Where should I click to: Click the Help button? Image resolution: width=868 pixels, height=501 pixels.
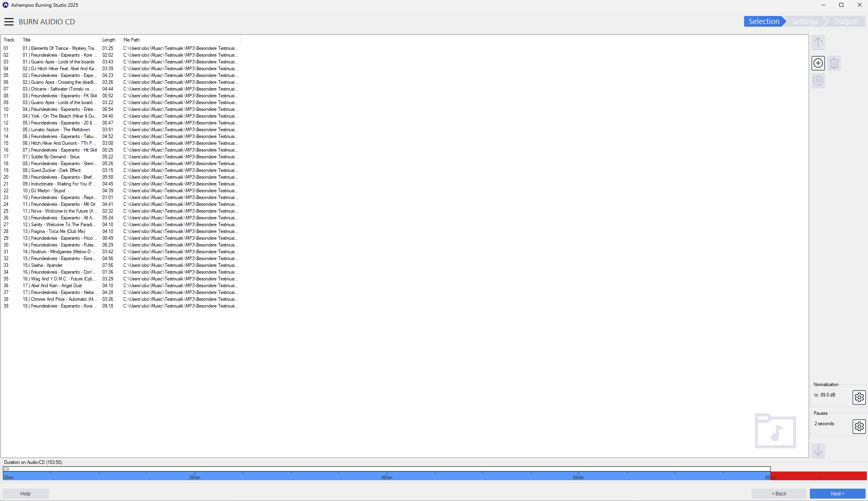pos(26,494)
